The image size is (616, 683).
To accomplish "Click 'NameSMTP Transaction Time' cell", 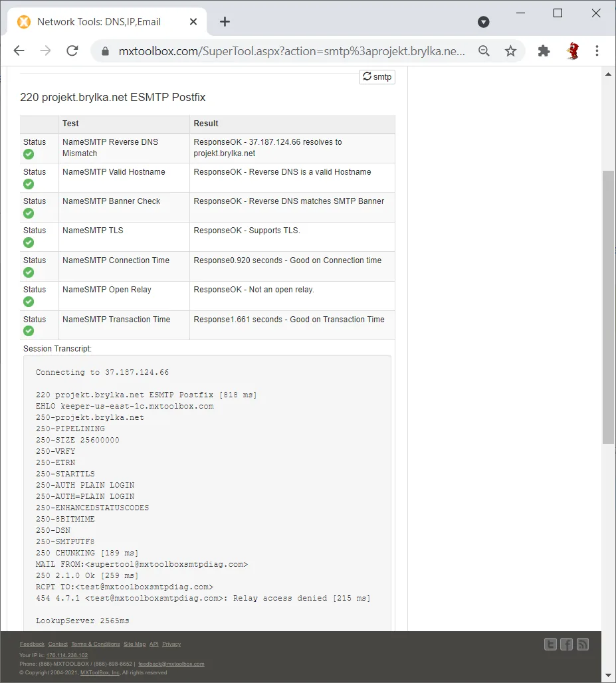I will click(x=124, y=326).
